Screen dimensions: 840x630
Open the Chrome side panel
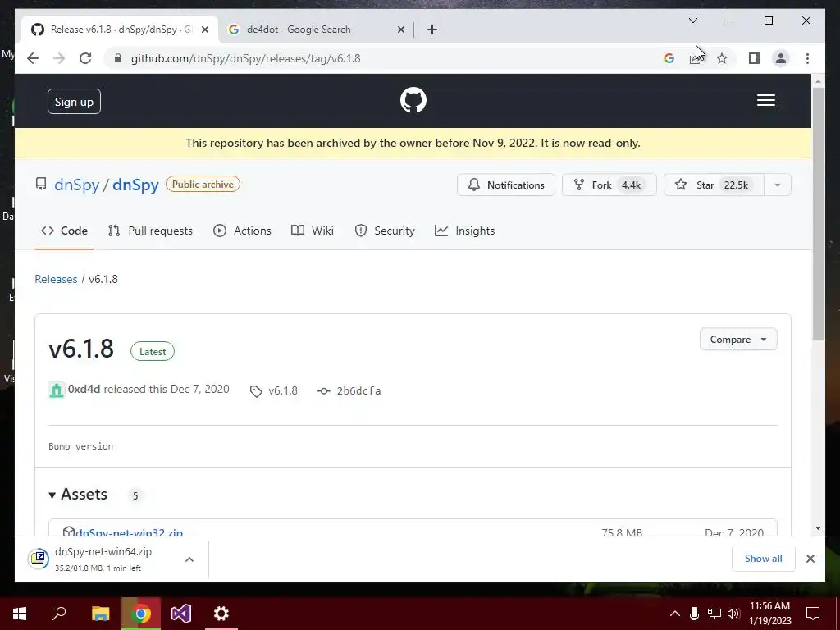tap(755, 58)
